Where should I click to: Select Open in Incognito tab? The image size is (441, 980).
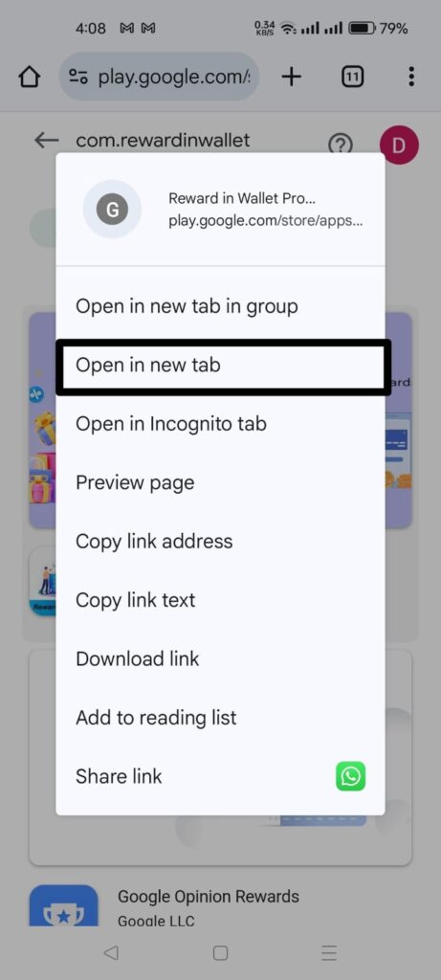[220, 424]
